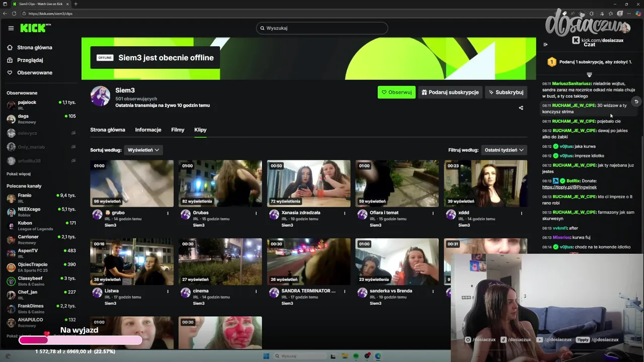Screen dimensions: 644x362
Task: Expand the chat leaderboard chevron
Action: [x=589, y=75]
